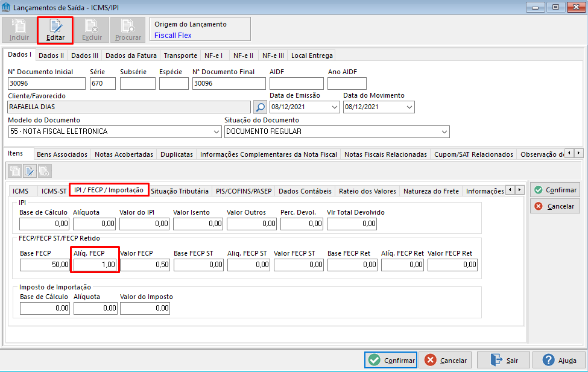The width and height of the screenshot is (588, 372).
Task: Click the Valor do IPI field
Action: [x=144, y=224]
